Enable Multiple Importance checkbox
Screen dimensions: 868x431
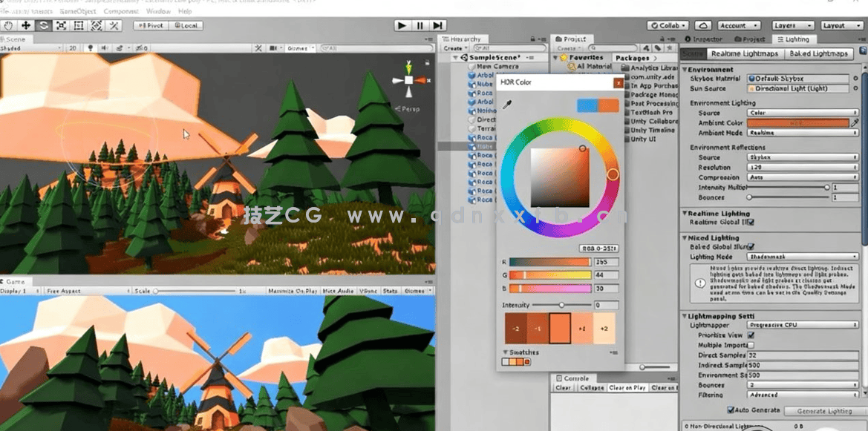751,345
